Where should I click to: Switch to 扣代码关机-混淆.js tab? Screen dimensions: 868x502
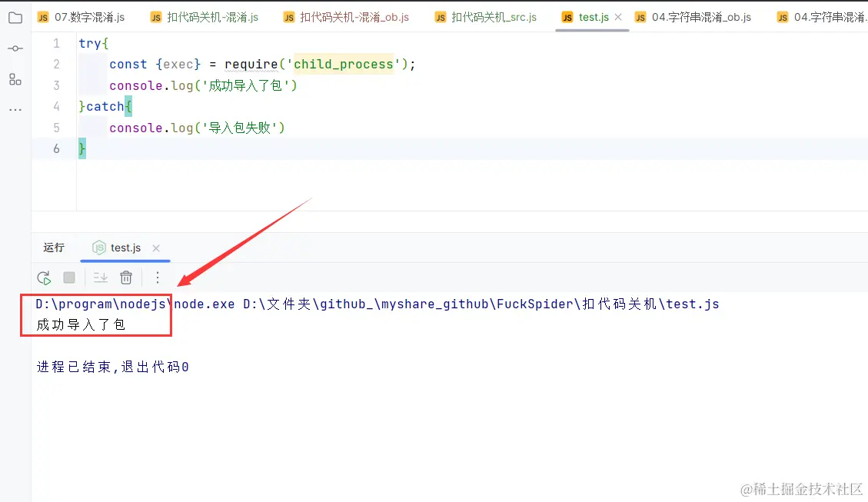point(205,17)
